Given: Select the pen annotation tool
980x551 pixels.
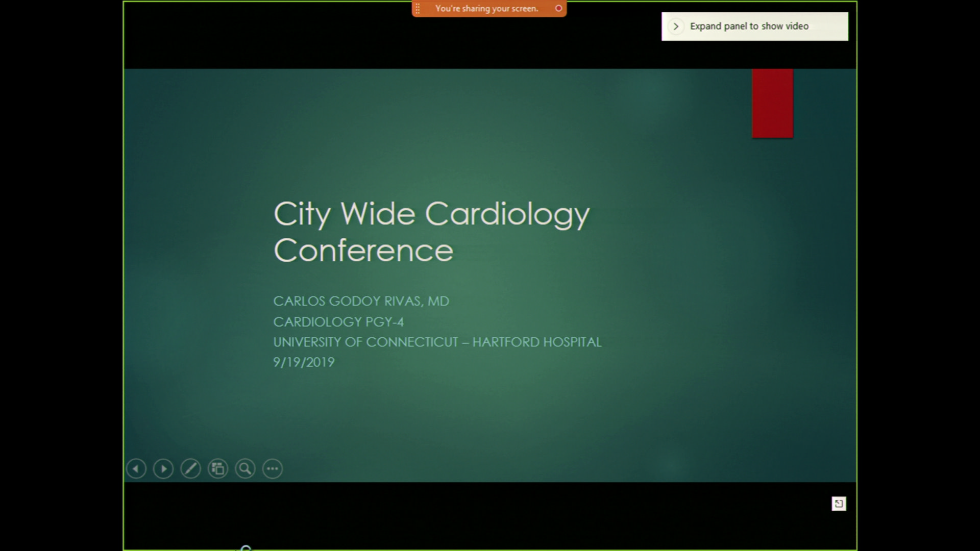Looking at the screenshot, I should point(190,468).
